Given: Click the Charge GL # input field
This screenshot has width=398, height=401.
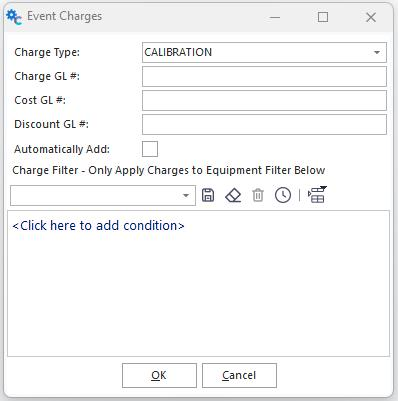Looking at the screenshot, I should (x=264, y=76).
